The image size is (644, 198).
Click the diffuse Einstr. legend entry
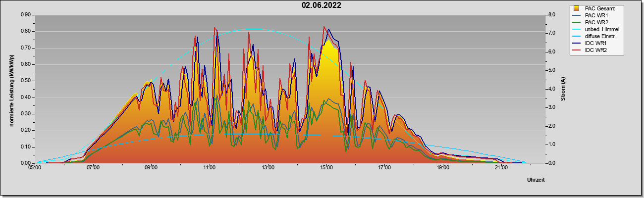[x=595, y=36]
